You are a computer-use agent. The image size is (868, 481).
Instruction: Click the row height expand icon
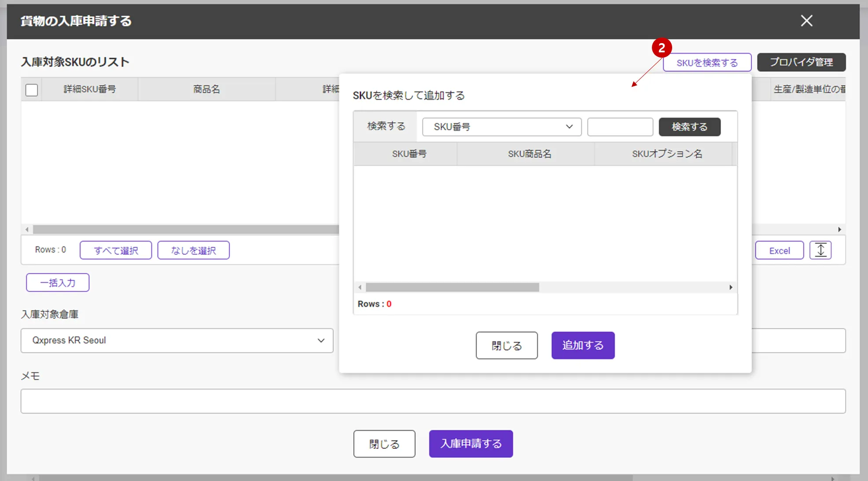point(820,250)
